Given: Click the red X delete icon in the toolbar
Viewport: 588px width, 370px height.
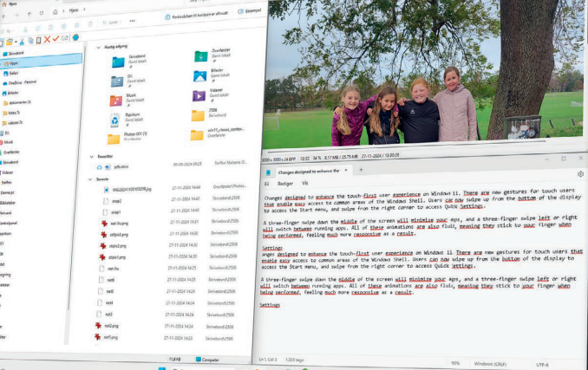Looking at the screenshot, I should tap(47, 39).
